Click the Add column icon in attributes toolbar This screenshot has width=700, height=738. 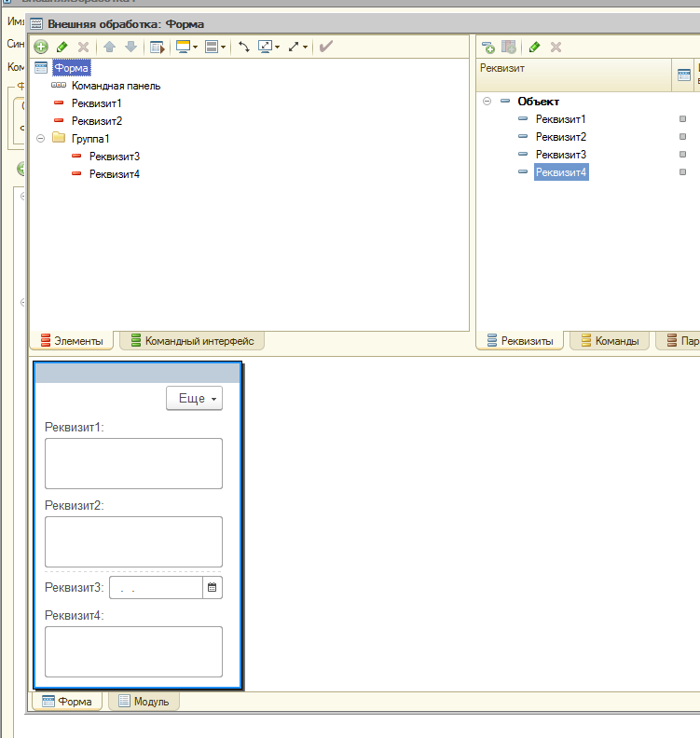click(509, 48)
